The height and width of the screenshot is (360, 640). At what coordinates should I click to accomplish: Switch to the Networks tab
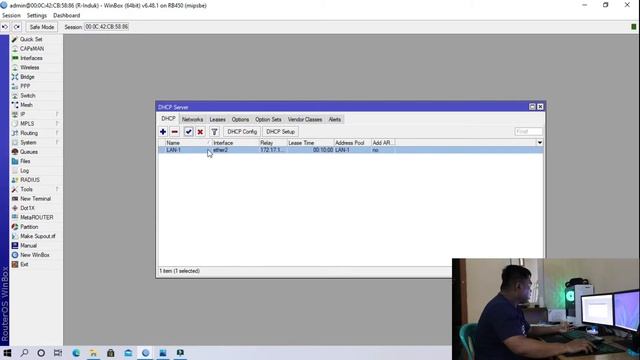(192, 120)
